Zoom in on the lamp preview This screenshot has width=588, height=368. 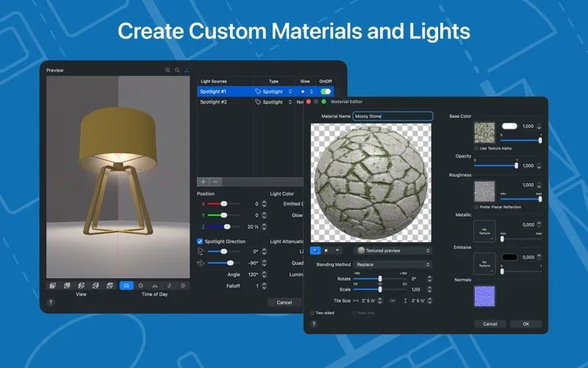point(168,70)
